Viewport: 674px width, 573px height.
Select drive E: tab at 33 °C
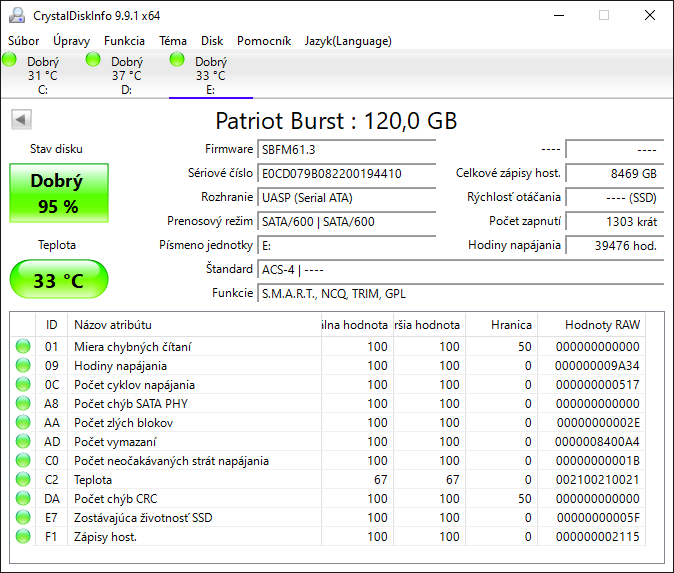pyautogui.click(x=211, y=75)
